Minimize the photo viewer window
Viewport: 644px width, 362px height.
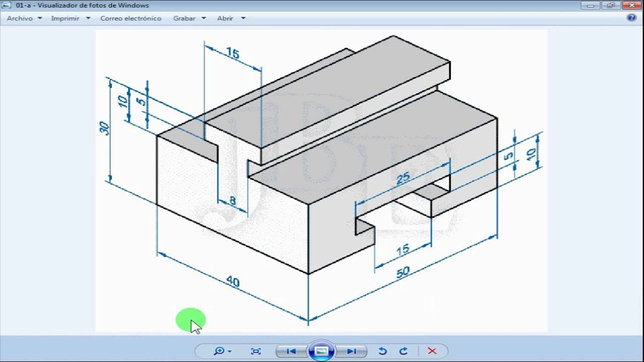[591, 5]
